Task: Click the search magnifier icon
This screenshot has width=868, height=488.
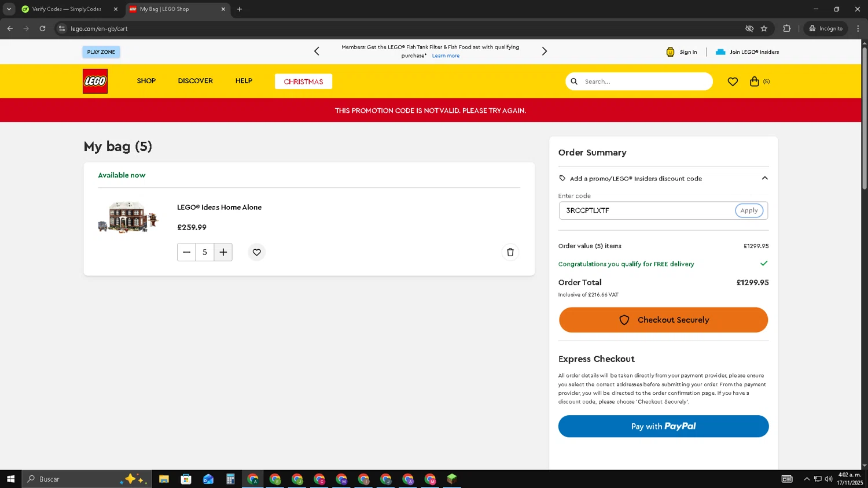Action: (574, 82)
